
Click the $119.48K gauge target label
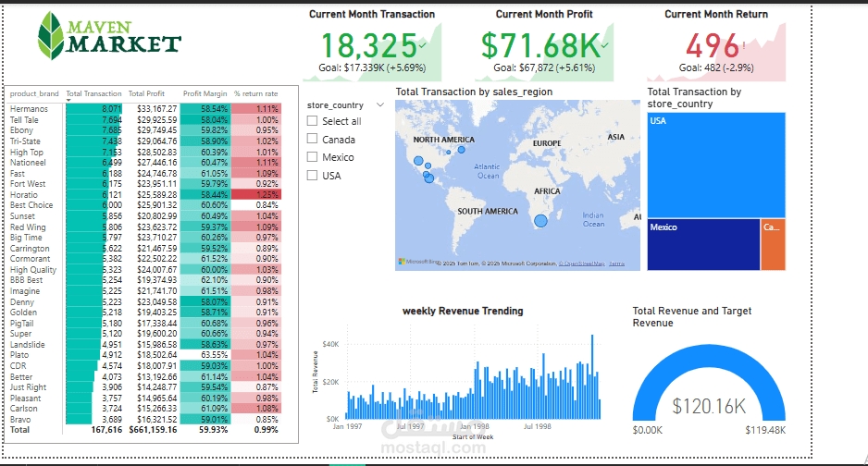[765, 430]
